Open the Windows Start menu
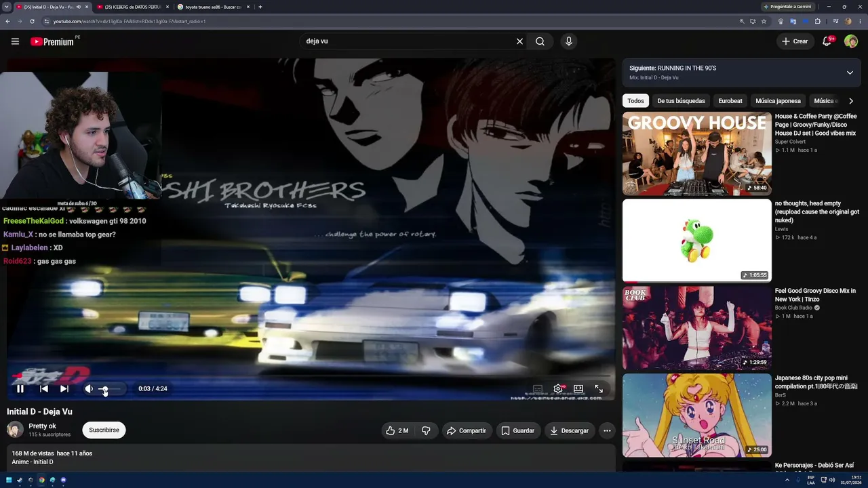The image size is (868, 488). coord(9,480)
